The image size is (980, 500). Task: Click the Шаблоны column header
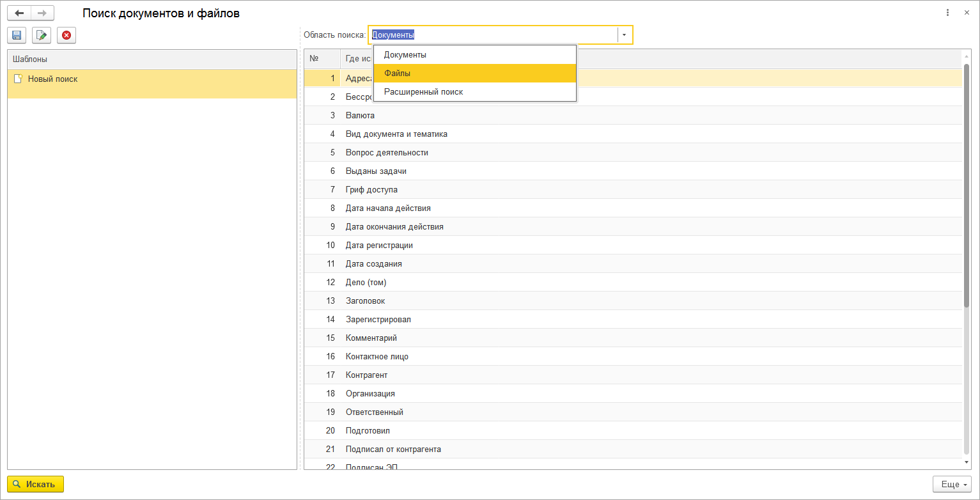point(152,59)
